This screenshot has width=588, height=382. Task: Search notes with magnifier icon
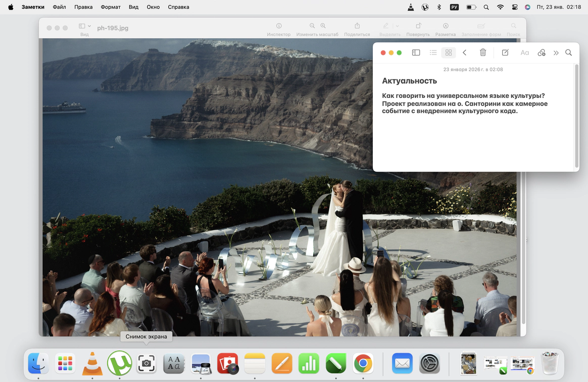point(568,52)
